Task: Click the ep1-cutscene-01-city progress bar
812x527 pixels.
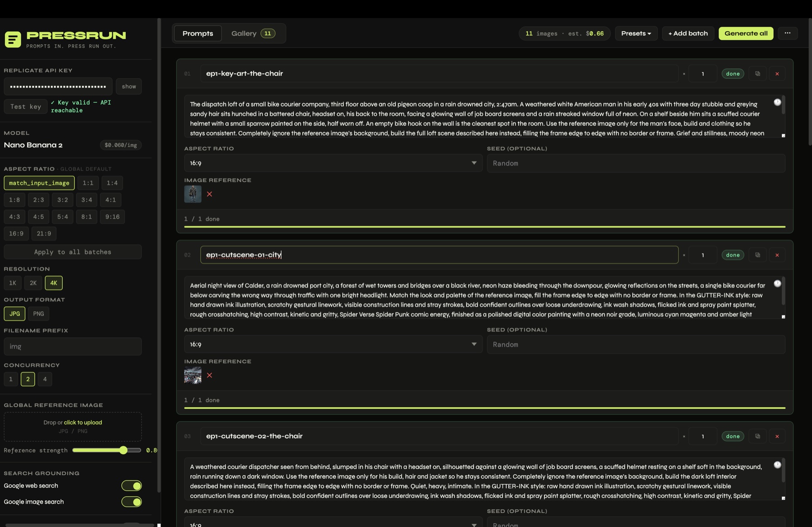Action: [484, 408]
